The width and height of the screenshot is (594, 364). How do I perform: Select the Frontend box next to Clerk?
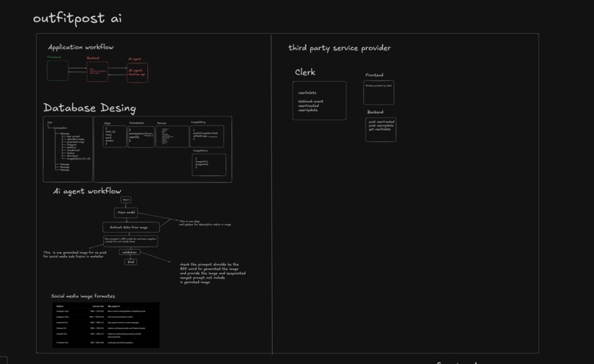pyautogui.click(x=379, y=92)
